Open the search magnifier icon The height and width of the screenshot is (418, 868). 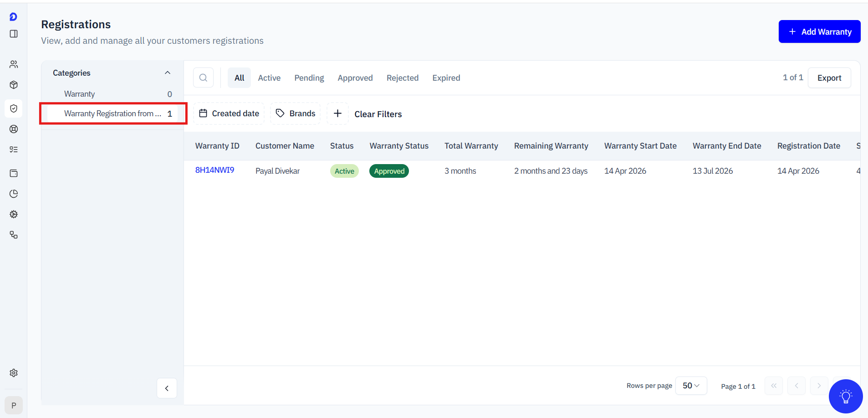pyautogui.click(x=203, y=77)
